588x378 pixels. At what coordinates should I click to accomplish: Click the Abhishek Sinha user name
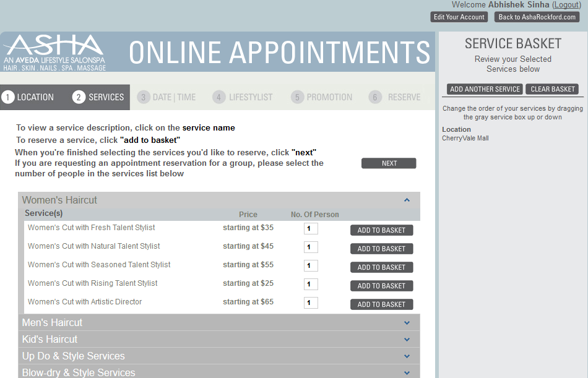tap(519, 5)
